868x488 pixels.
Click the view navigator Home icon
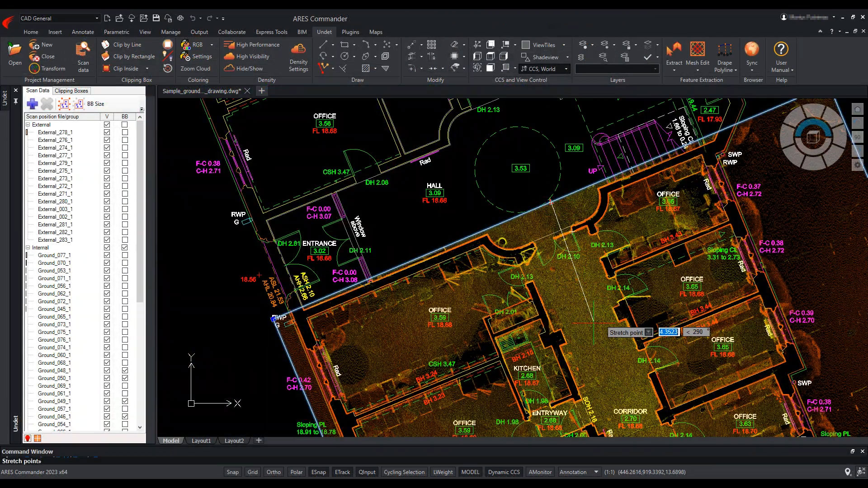pyautogui.click(x=857, y=109)
